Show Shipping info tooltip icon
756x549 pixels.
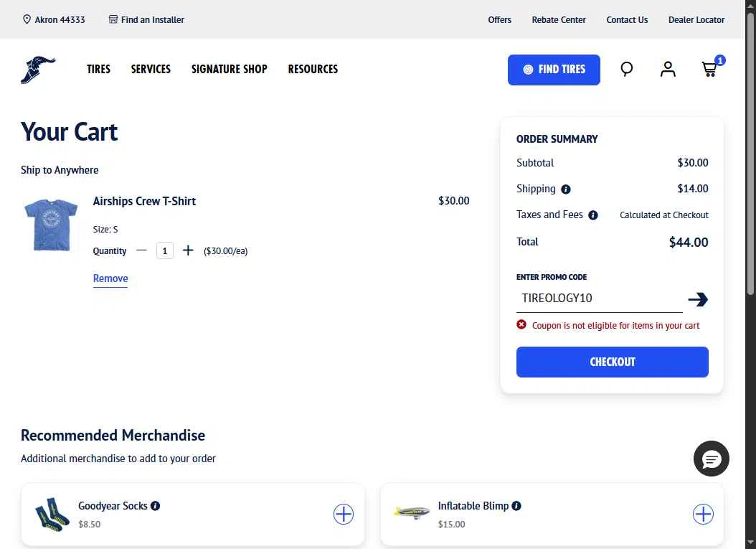pos(565,189)
